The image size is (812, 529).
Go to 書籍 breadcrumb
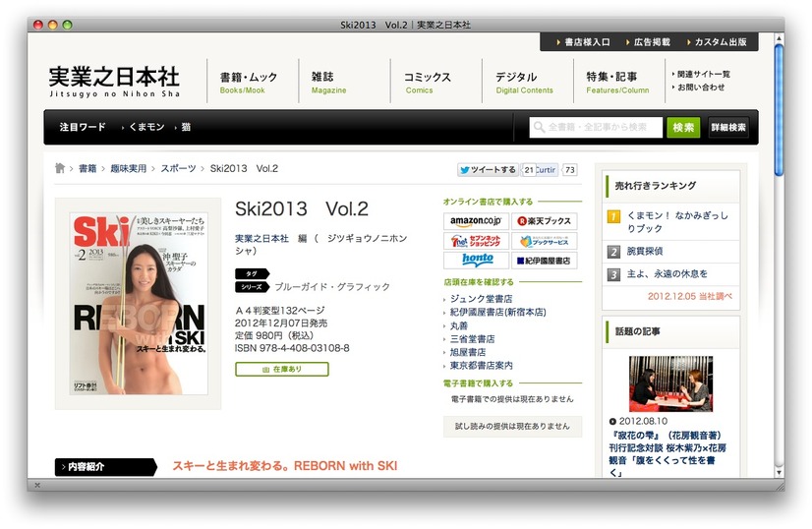click(x=87, y=168)
